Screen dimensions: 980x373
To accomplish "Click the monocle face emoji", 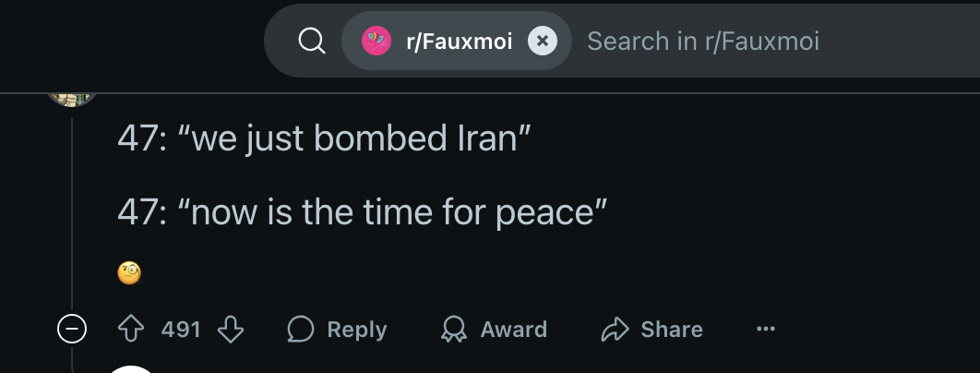I will pos(128,272).
